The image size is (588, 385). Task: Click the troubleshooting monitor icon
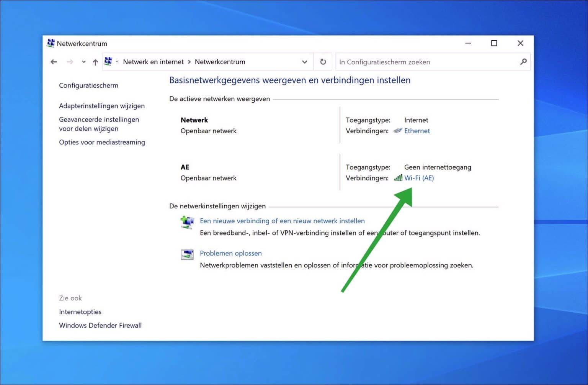click(x=187, y=254)
